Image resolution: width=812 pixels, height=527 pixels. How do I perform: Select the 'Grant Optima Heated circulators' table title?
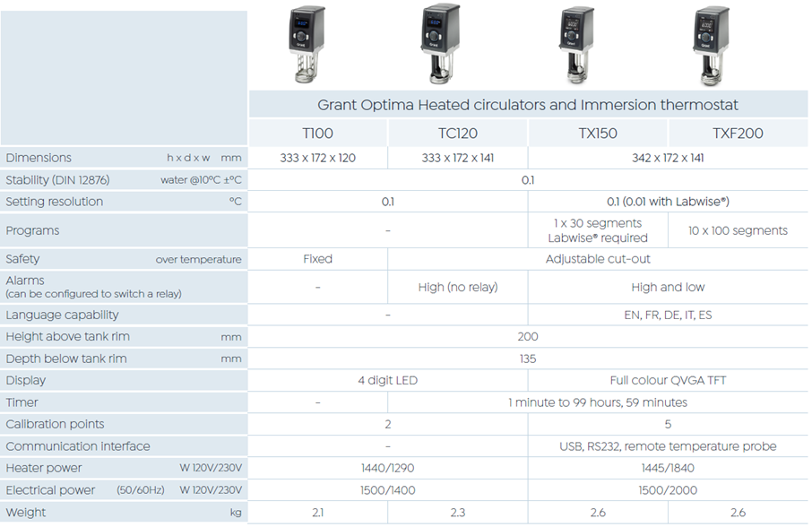tap(528, 105)
